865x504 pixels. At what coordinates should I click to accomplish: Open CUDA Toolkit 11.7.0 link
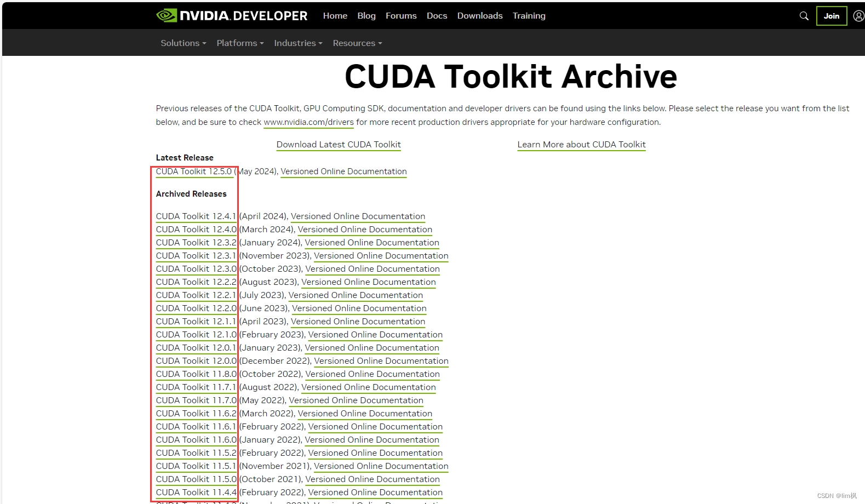196,400
